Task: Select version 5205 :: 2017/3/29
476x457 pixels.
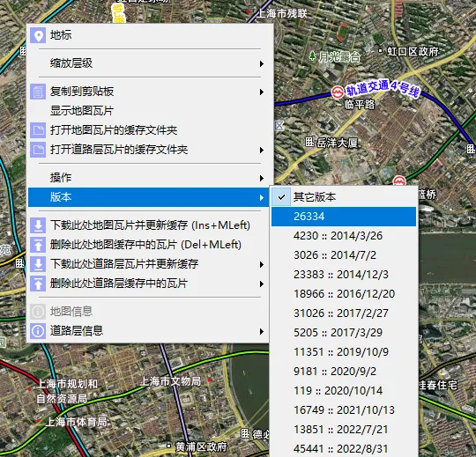Action: point(344,333)
